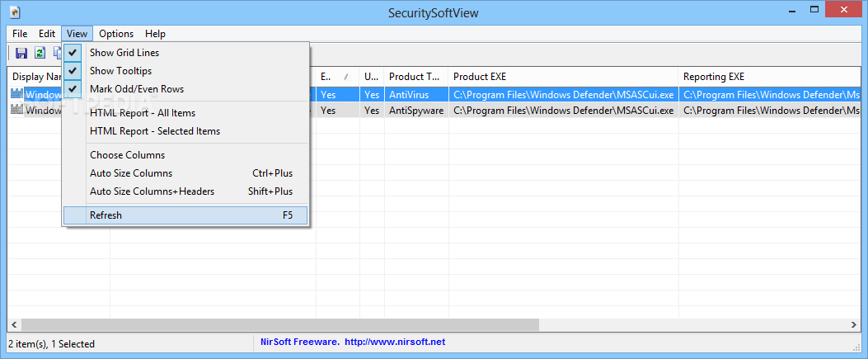Sort by the U... column header
Viewport: 868px width, 359px height.
pyautogui.click(x=372, y=77)
